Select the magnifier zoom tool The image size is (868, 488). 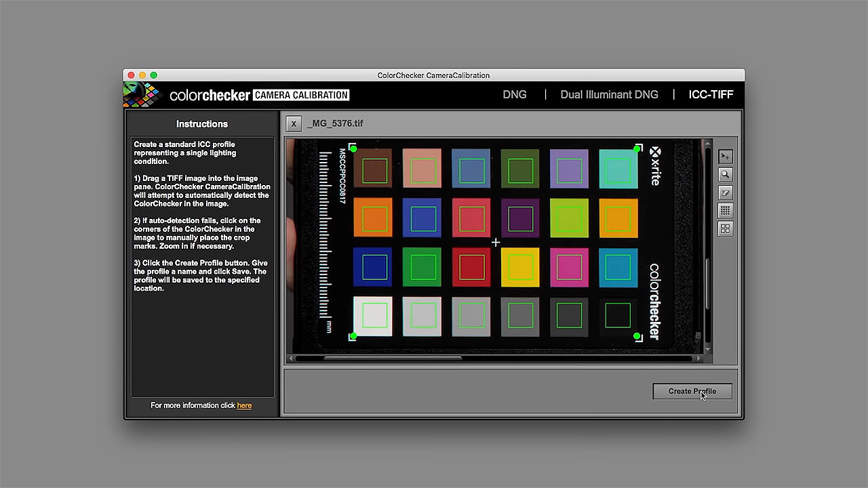point(725,175)
